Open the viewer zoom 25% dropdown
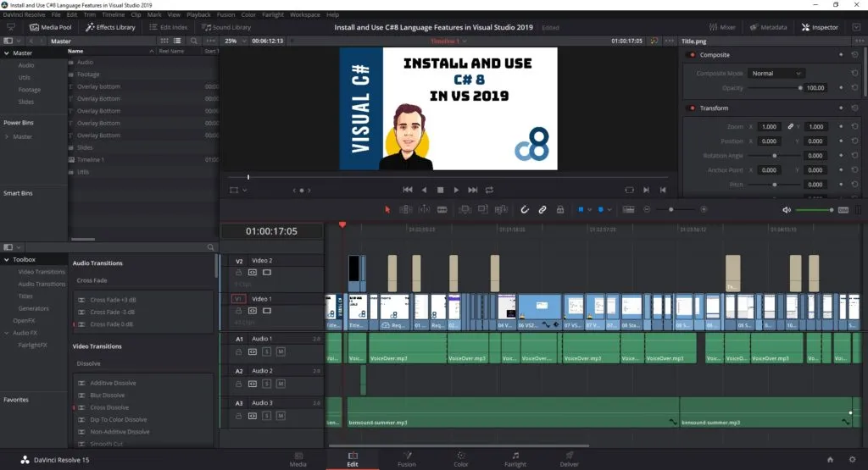Image resolution: width=868 pixels, height=470 pixels. point(234,41)
